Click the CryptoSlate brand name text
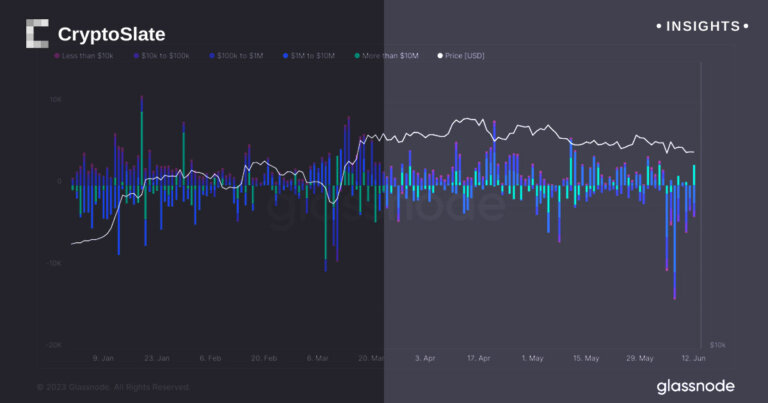 (111, 35)
